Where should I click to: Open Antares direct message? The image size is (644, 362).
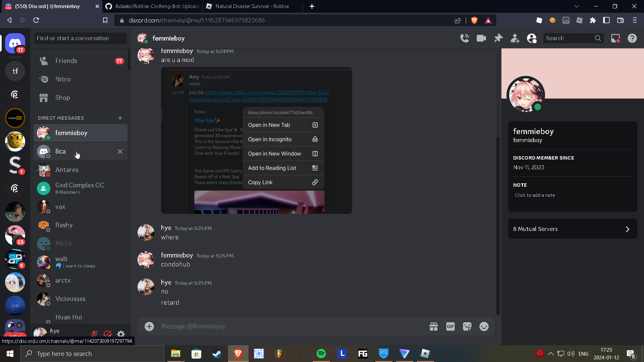tap(67, 170)
